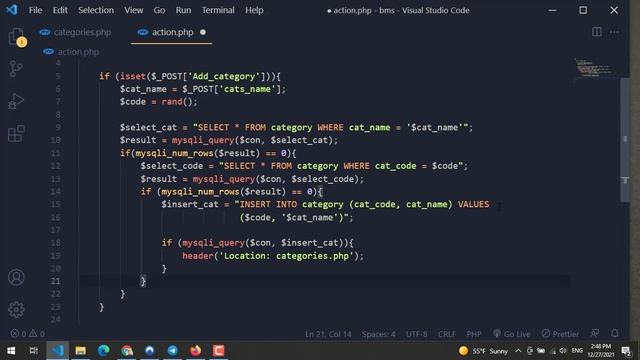Click the code minimap preview
Screen dimensions: 640x360
point(594,68)
